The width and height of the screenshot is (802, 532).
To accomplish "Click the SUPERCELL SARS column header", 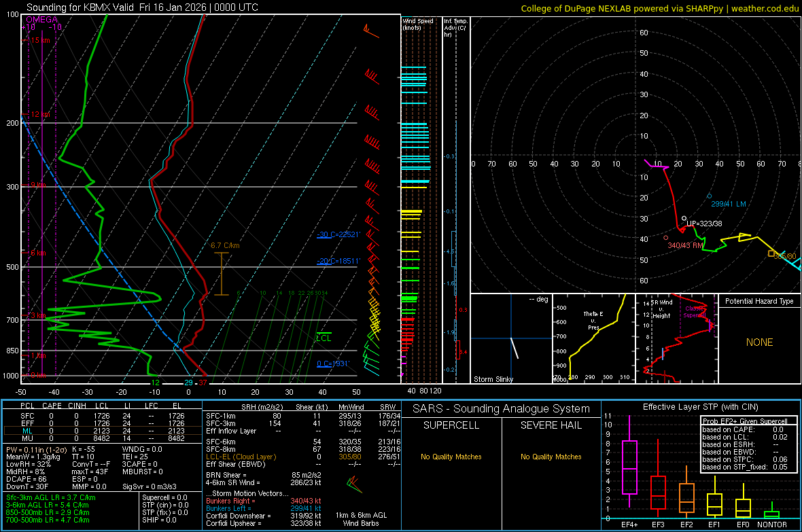I will [451, 425].
